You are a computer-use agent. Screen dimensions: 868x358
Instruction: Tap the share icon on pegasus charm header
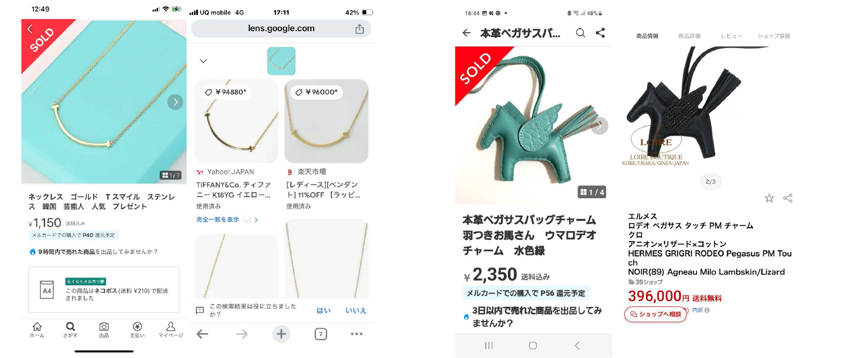[x=600, y=33]
